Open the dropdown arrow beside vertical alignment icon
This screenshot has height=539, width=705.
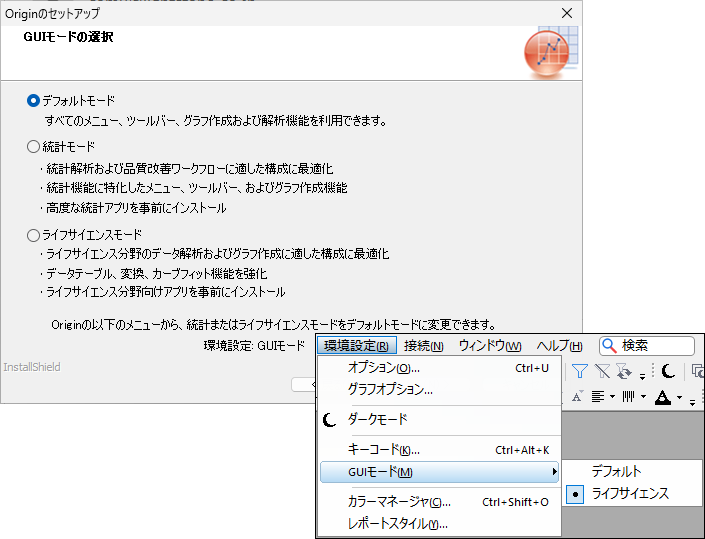click(x=643, y=397)
